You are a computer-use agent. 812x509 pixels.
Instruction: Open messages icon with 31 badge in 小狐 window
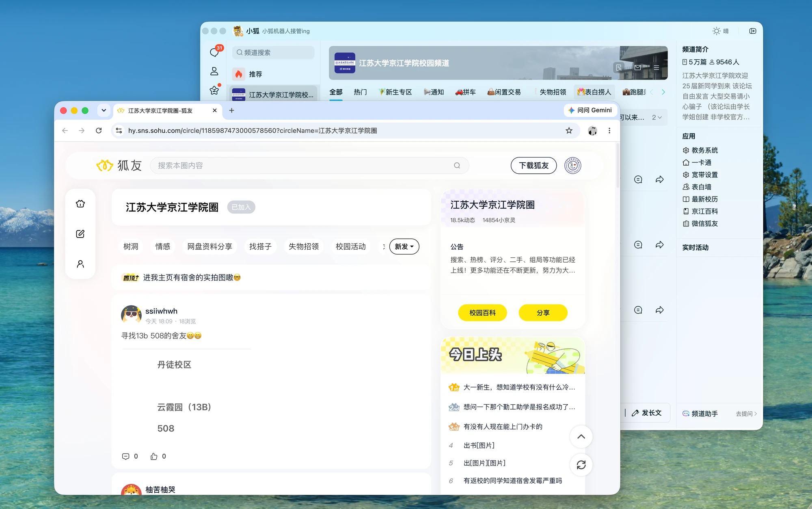214,52
